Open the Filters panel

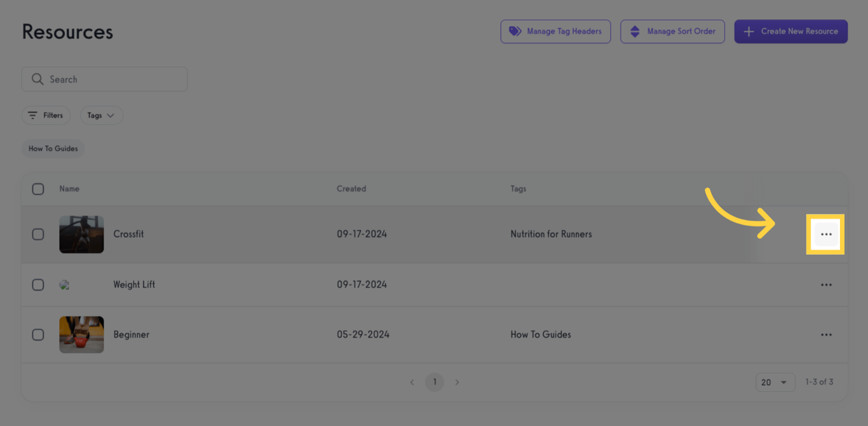click(46, 115)
